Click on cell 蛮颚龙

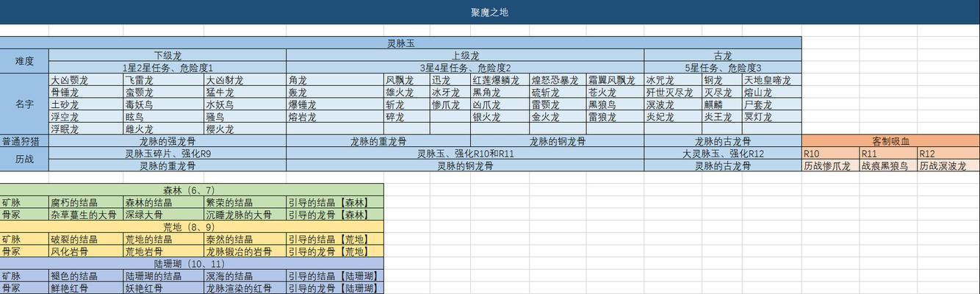(x=164, y=92)
